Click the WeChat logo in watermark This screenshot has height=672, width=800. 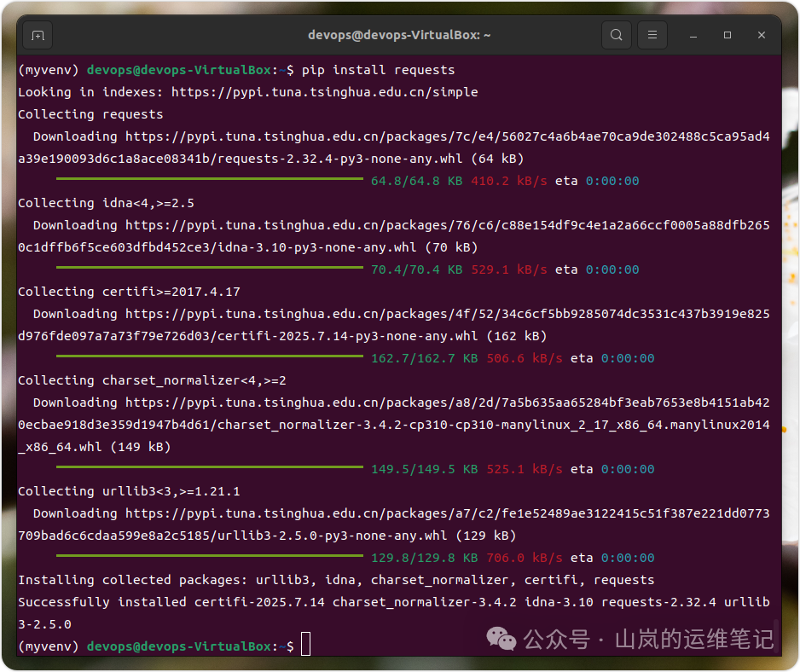[501, 639]
